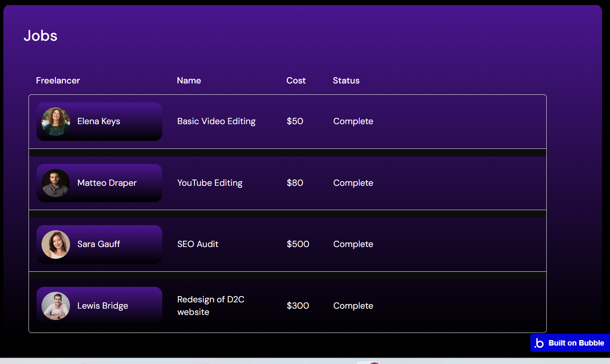Click Lewis Bridge's profile photo

tap(56, 306)
